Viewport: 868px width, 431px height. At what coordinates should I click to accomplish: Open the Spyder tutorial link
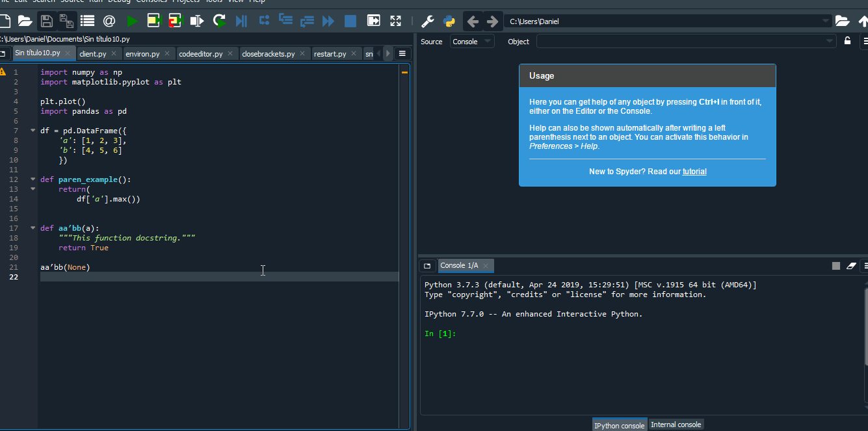(694, 171)
